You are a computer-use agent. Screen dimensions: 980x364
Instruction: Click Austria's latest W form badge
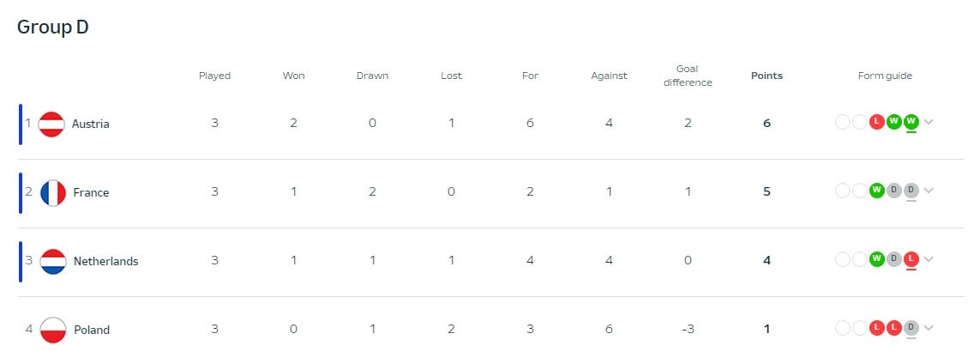911,122
